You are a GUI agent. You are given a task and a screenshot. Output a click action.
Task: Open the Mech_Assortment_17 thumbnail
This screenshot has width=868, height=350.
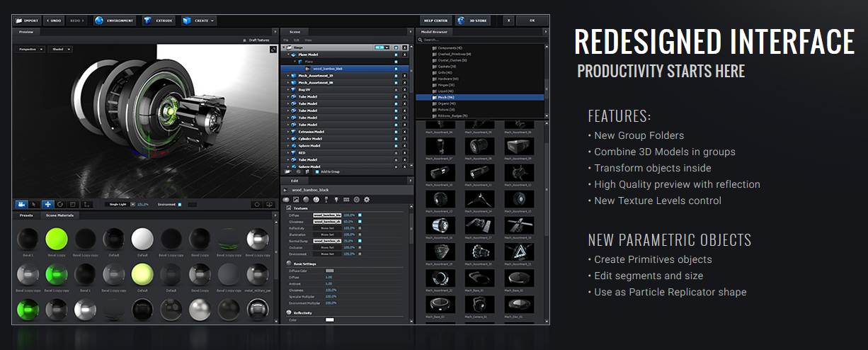point(479,225)
